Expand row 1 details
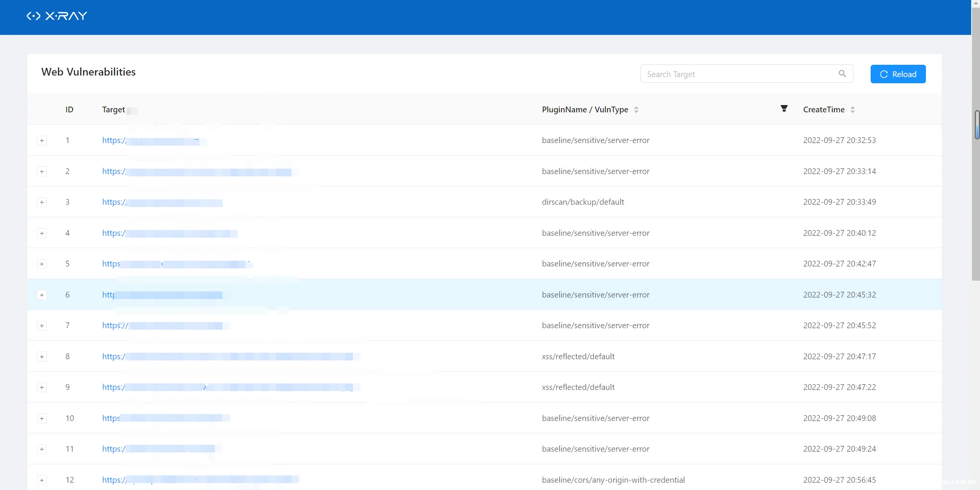 tap(42, 140)
